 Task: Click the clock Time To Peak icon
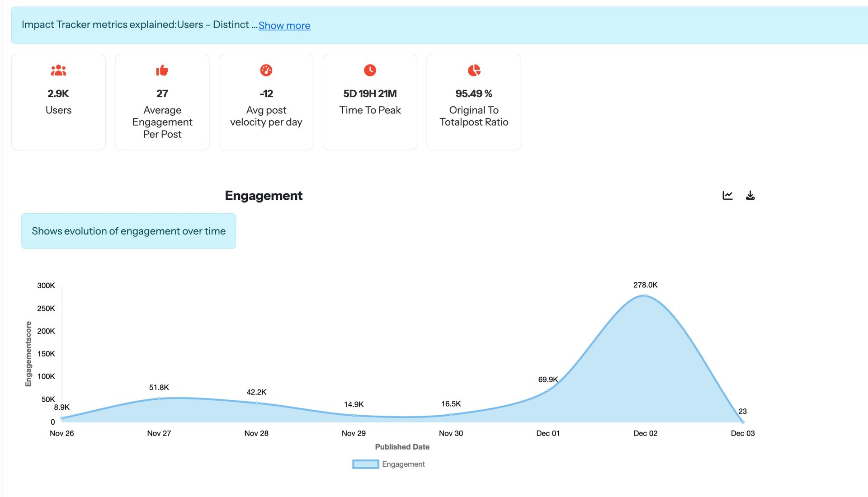(x=370, y=70)
